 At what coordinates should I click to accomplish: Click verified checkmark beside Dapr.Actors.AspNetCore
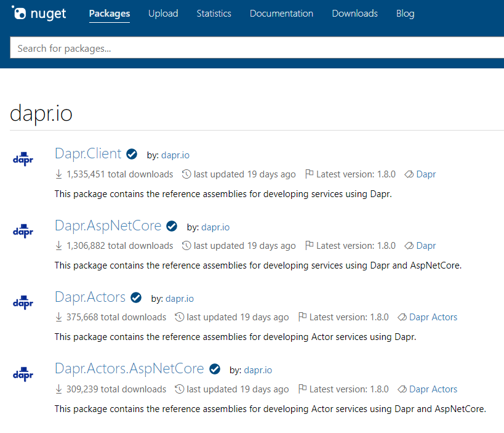(x=215, y=369)
